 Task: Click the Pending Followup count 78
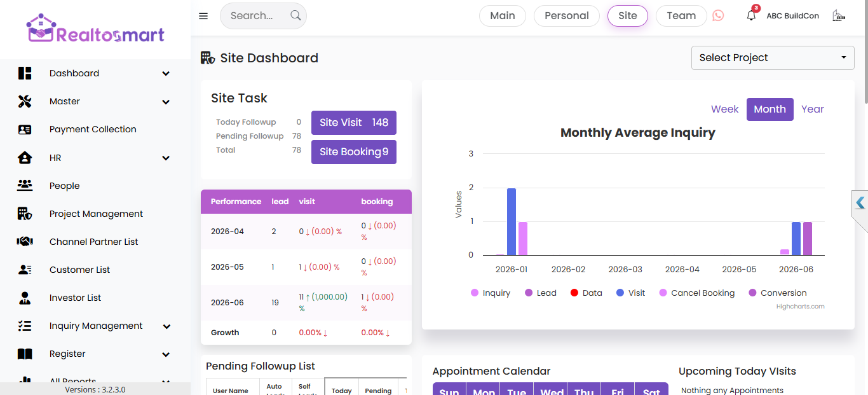tap(297, 136)
